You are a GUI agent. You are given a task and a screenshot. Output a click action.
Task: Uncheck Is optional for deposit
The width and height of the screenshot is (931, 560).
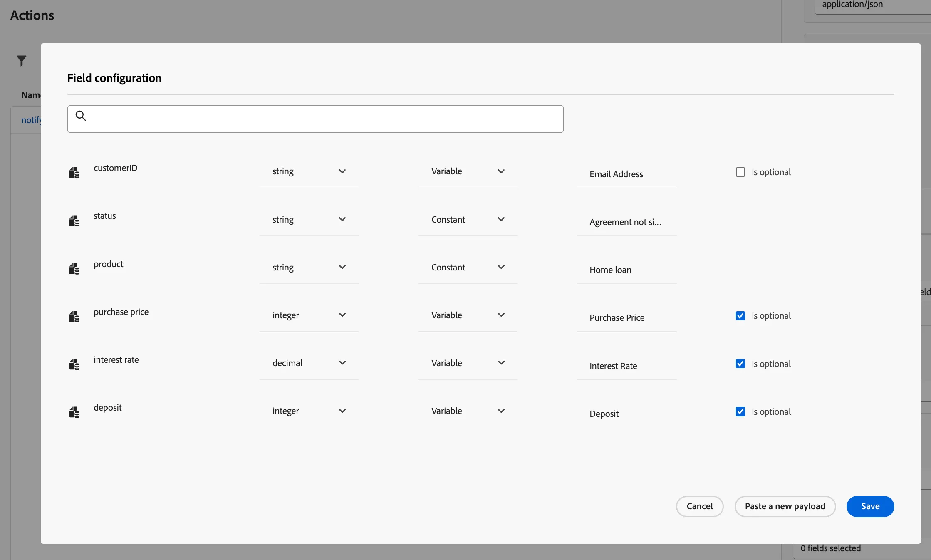tap(740, 411)
